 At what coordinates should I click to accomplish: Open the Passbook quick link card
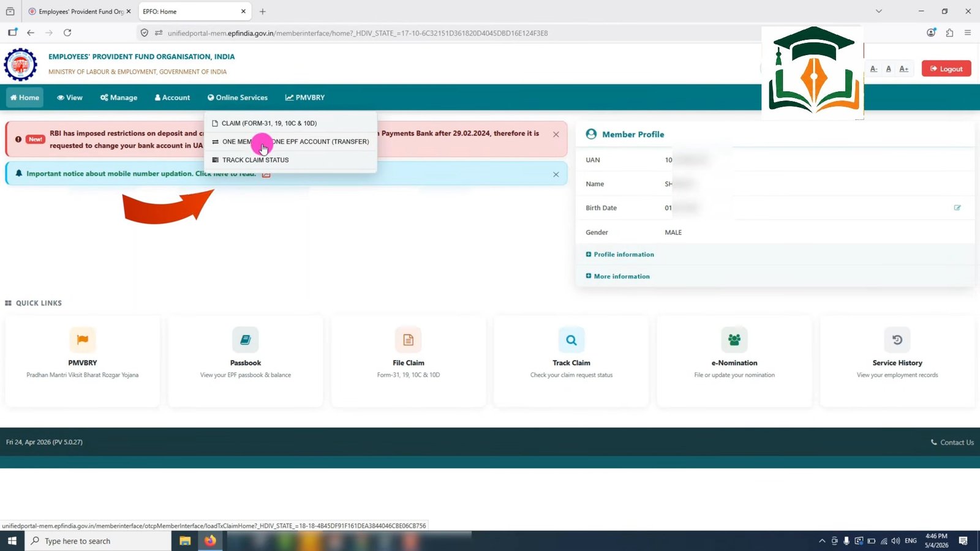[x=246, y=361]
